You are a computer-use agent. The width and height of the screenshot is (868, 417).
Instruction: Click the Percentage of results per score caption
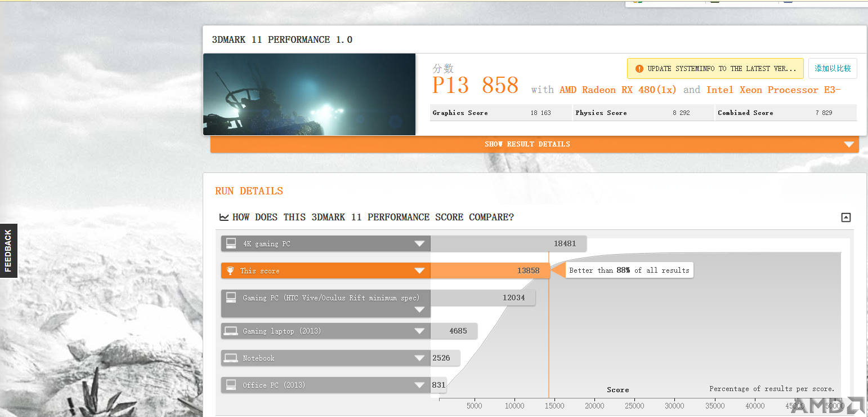point(772,389)
